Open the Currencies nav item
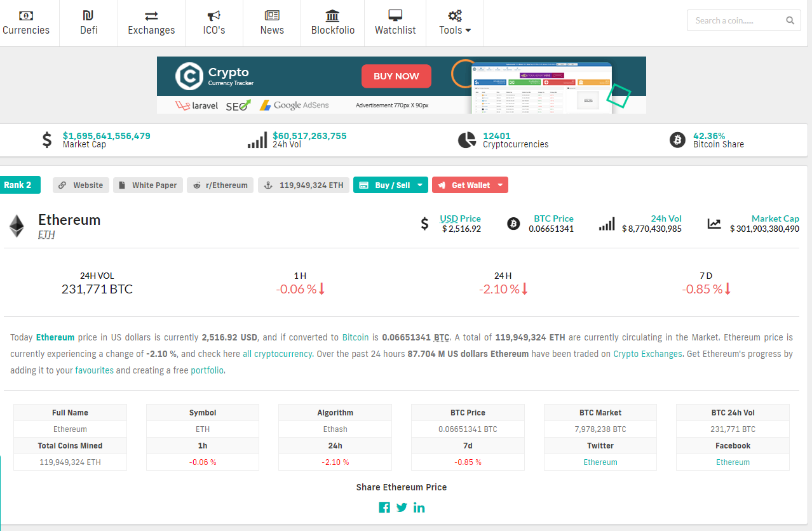Screen dimensions: 812x531 [26, 23]
